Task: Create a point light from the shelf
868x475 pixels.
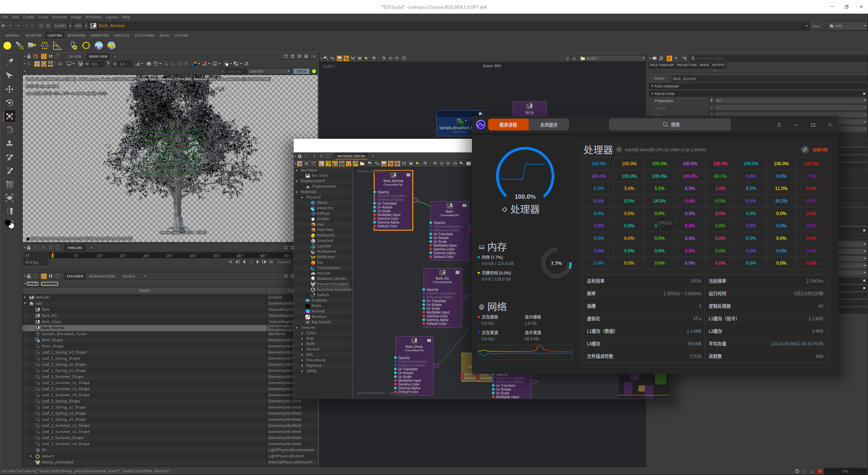Action: pyautogui.click(x=7, y=45)
